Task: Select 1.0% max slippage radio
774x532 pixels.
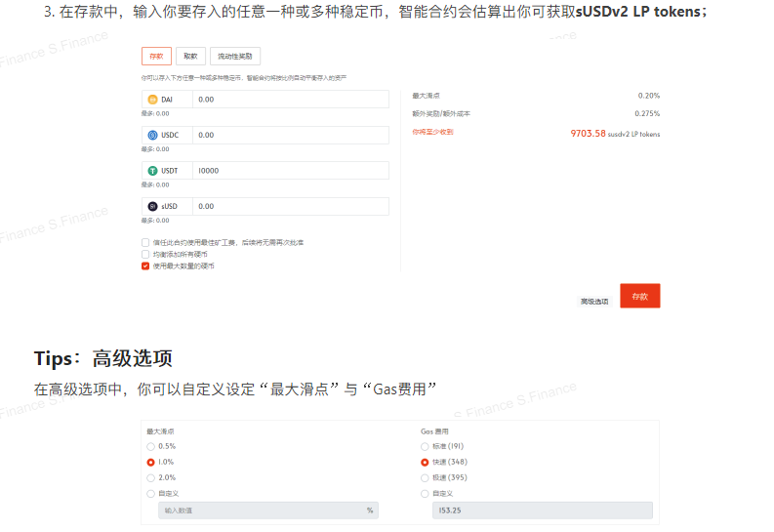Action: click(x=150, y=463)
